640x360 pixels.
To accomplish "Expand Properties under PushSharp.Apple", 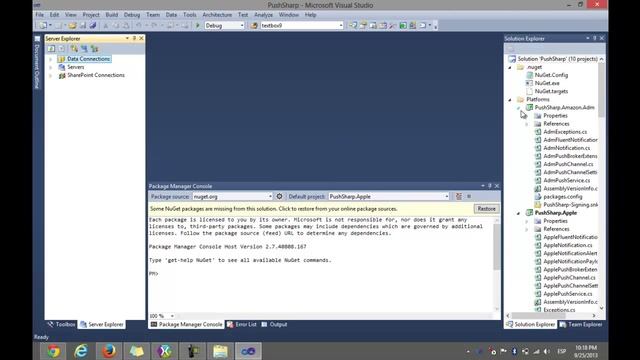I will 527,221.
